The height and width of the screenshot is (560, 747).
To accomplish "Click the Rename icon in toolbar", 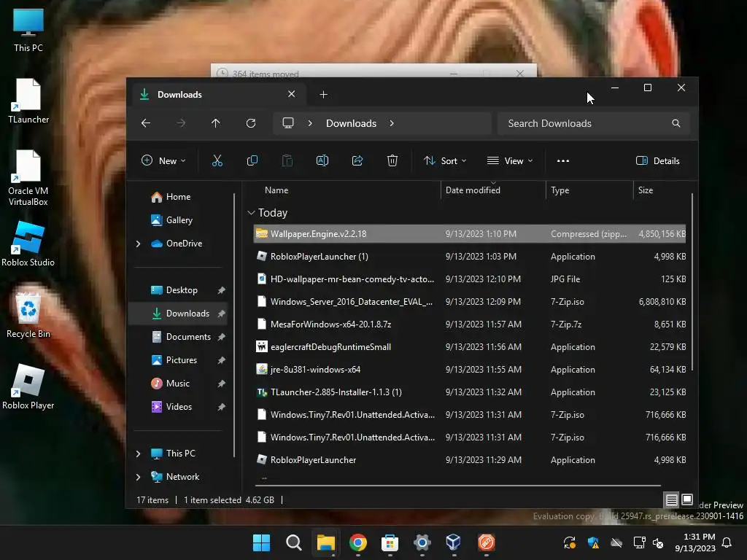I will click(x=322, y=161).
